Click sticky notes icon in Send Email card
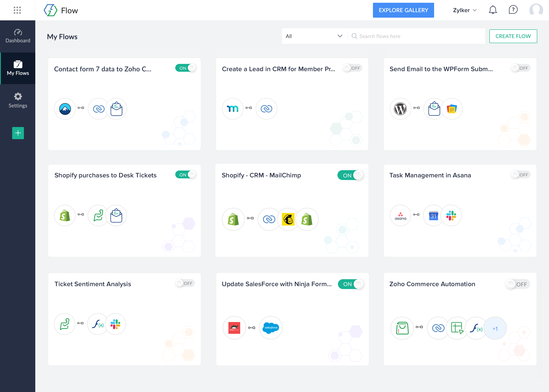The width and height of the screenshot is (549, 392). pos(452,109)
